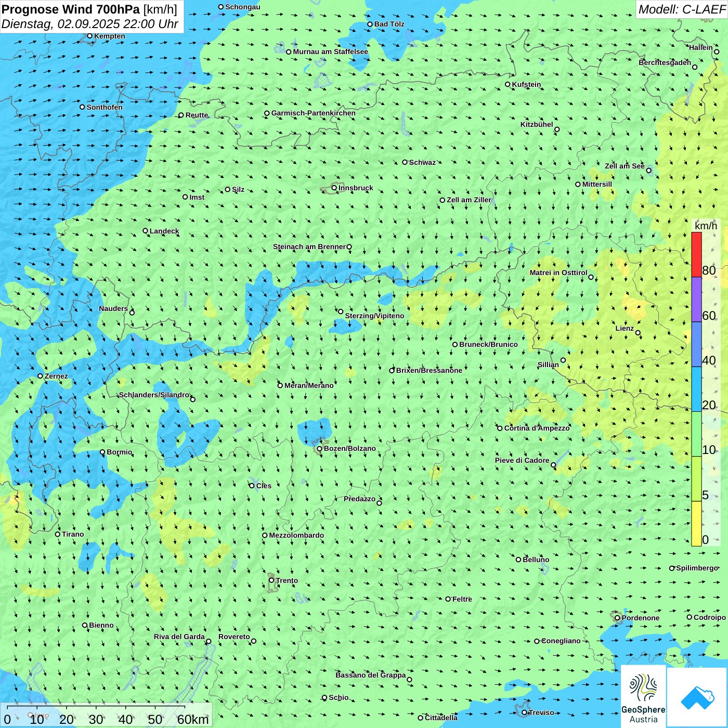Click the Garmisch-Partenkirchen label
The width and height of the screenshot is (728, 728).
click(313, 113)
